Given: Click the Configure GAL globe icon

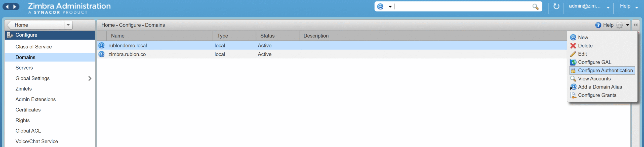Looking at the screenshot, I should 573,62.
